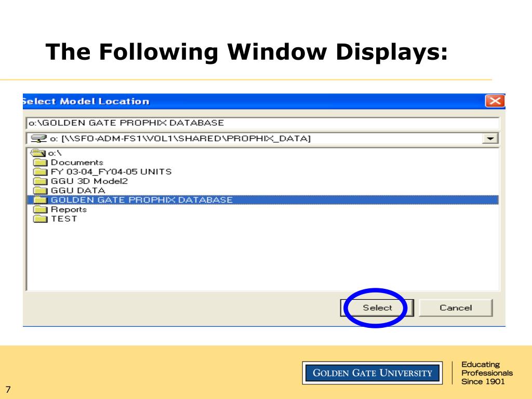Click the folder icon beside Reports
Screen dimensions: 532x399
pyautogui.click(x=40, y=209)
